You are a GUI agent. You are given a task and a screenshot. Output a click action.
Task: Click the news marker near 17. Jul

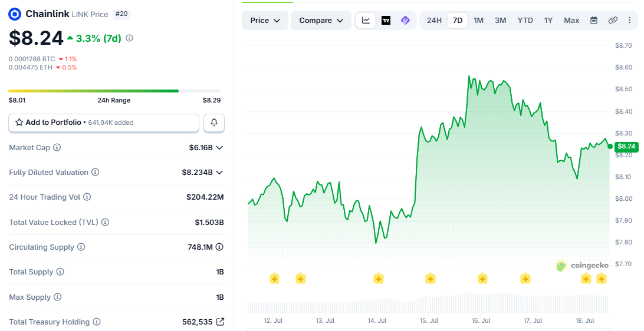pyautogui.click(x=525, y=279)
